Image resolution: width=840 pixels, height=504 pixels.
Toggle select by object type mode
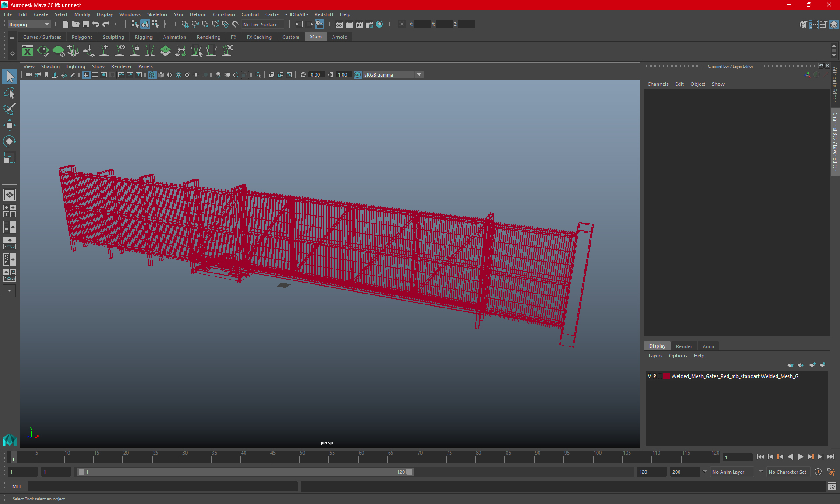[145, 24]
